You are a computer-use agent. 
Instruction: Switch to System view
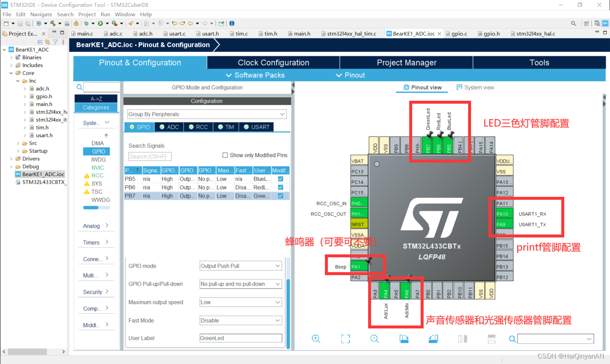point(475,87)
